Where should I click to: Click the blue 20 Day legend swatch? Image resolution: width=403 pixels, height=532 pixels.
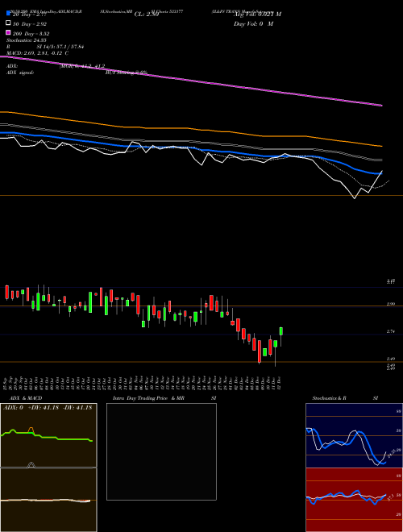[9, 14]
